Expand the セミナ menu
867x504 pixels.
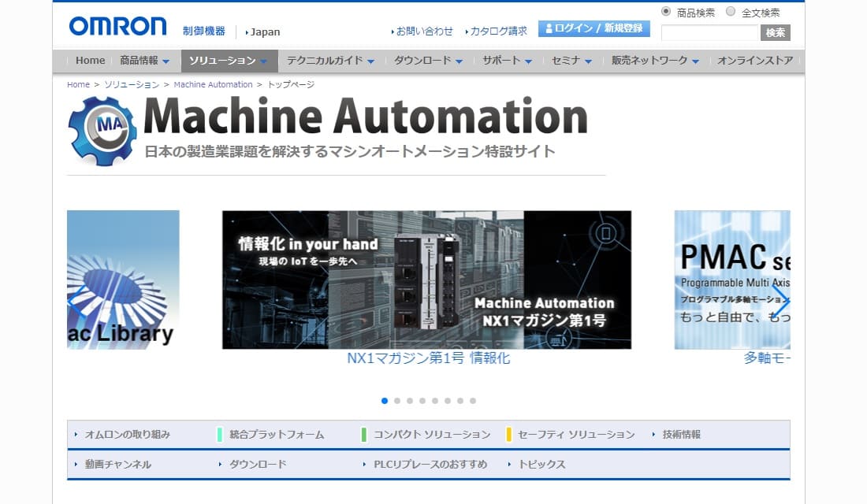coord(571,61)
